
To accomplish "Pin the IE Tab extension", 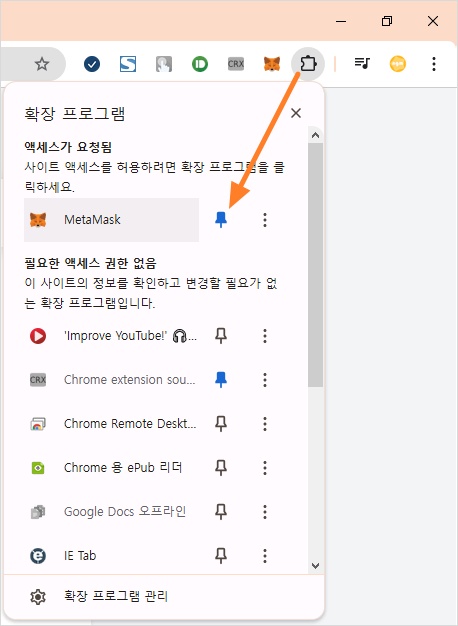I will 221,555.
